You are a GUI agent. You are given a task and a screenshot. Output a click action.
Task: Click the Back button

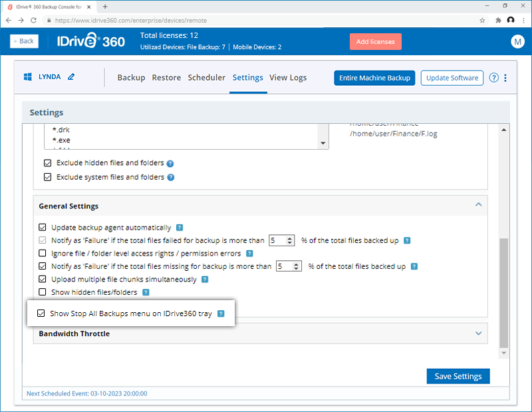(24, 41)
